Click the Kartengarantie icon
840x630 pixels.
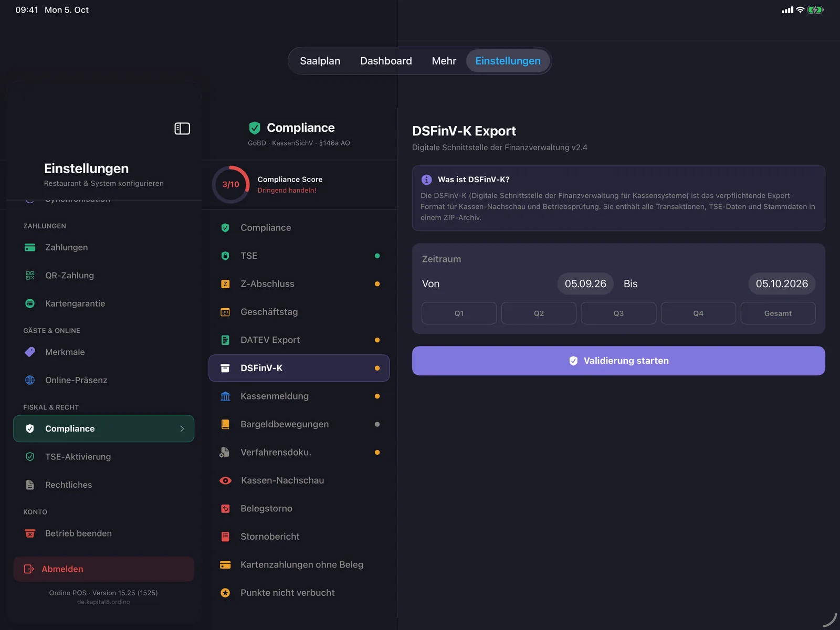tap(30, 303)
